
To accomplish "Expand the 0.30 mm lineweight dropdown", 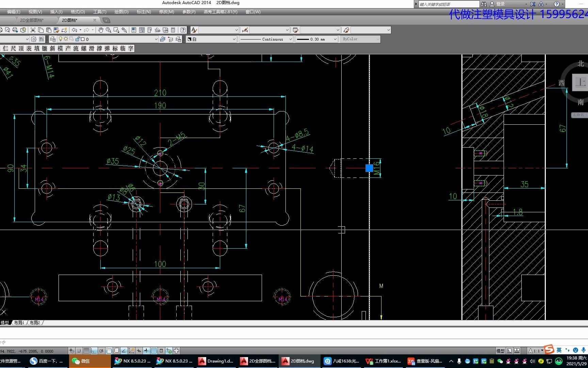I will tap(316, 39).
